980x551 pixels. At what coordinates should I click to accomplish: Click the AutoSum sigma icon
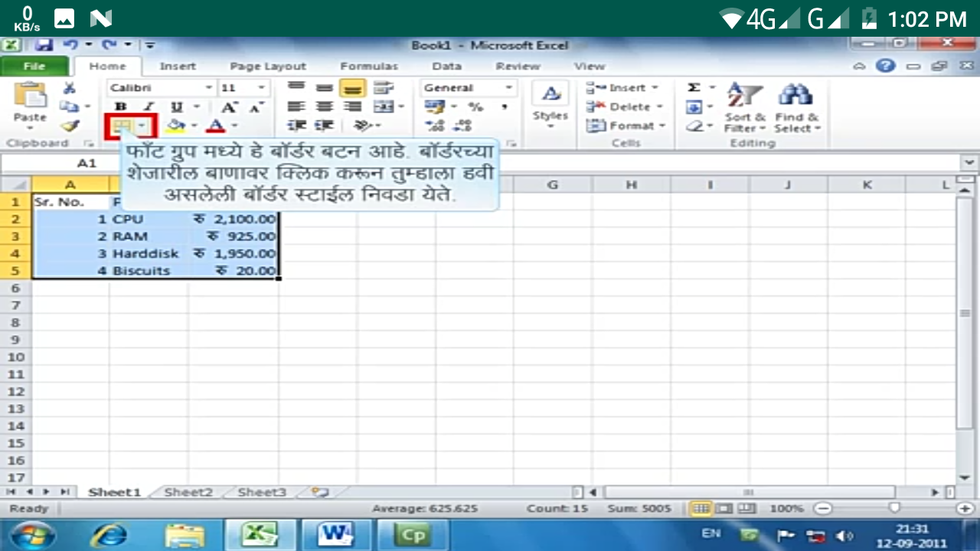pos(694,87)
